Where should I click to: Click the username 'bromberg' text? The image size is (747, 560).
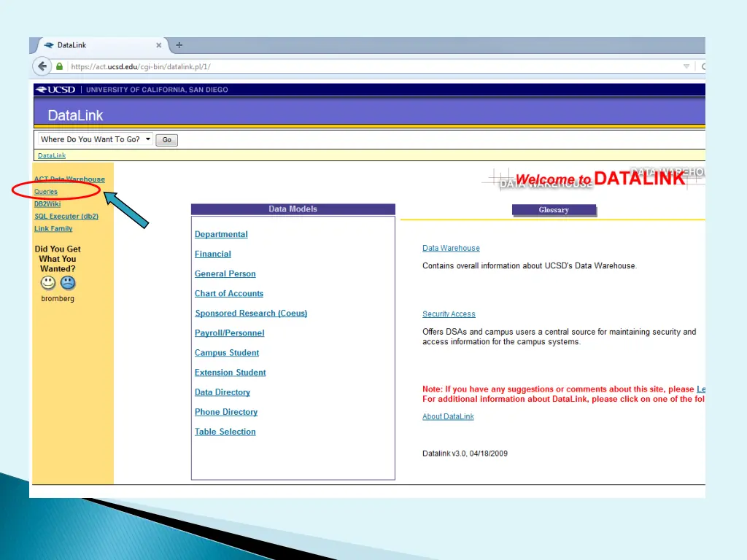58,298
